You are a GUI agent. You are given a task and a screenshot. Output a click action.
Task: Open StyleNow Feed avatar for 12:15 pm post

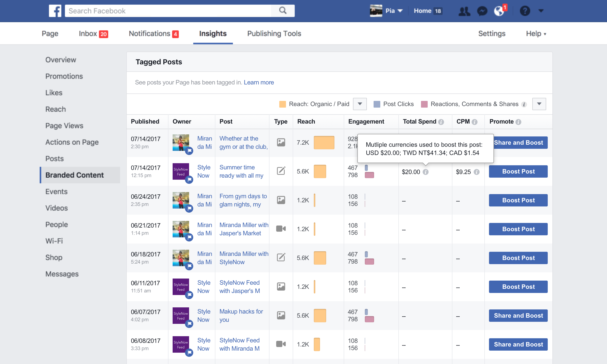(x=181, y=171)
